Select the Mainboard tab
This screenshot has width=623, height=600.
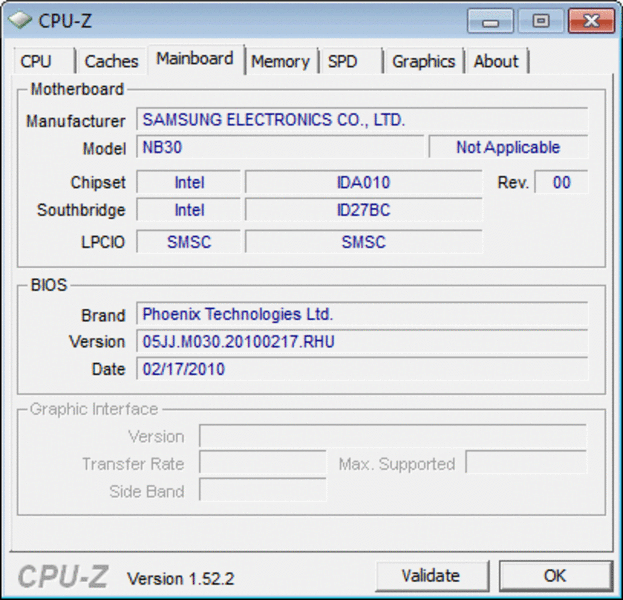tap(195, 59)
